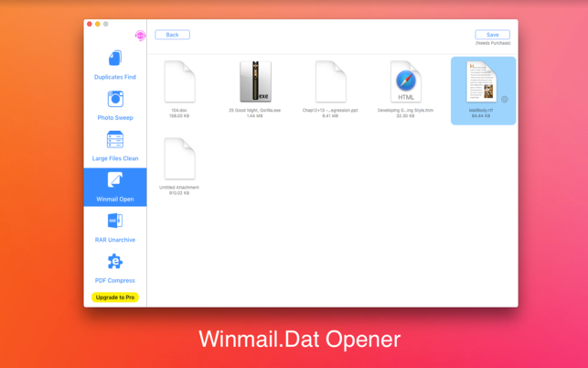Click the '6.41 MB' size label
This screenshot has width=588, height=368.
pos(330,116)
